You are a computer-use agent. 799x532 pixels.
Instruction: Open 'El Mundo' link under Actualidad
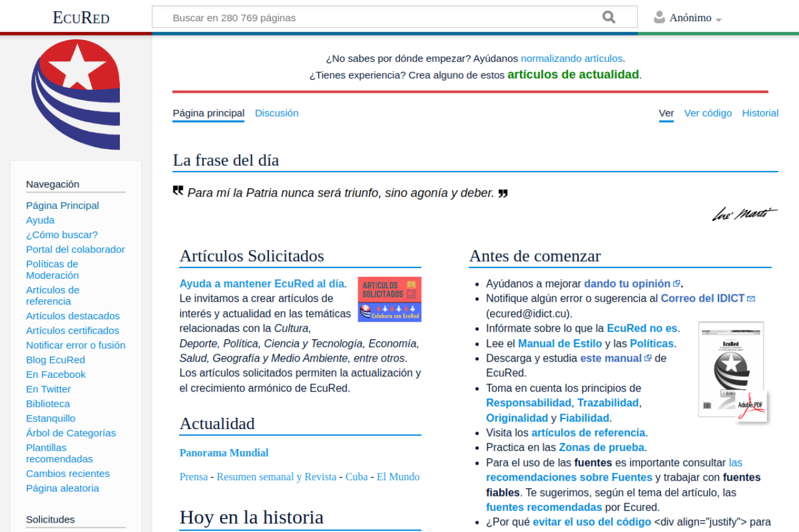[x=398, y=477]
